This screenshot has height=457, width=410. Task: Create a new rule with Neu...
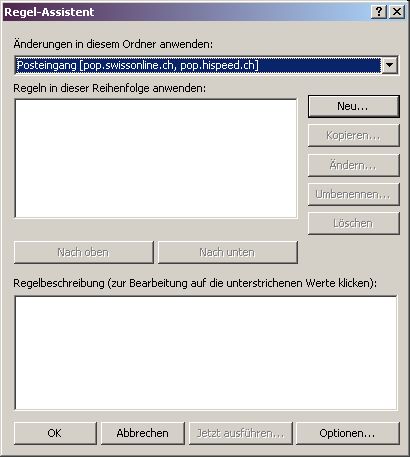click(x=353, y=107)
